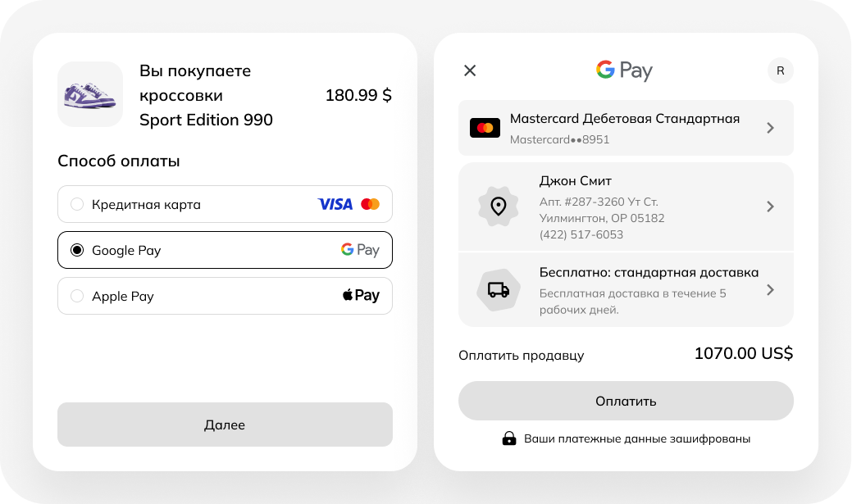Click the lock encryption icon
Image resolution: width=852 pixels, height=504 pixels.
click(509, 438)
